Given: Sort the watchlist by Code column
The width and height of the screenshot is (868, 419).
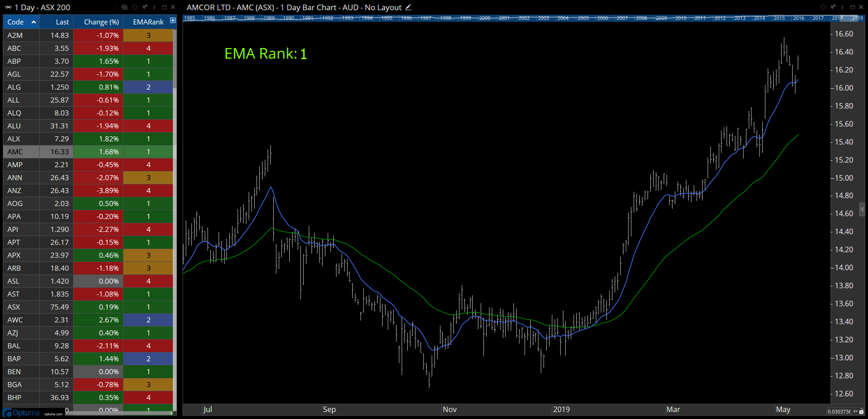Looking at the screenshot, I should (x=21, y=22).
